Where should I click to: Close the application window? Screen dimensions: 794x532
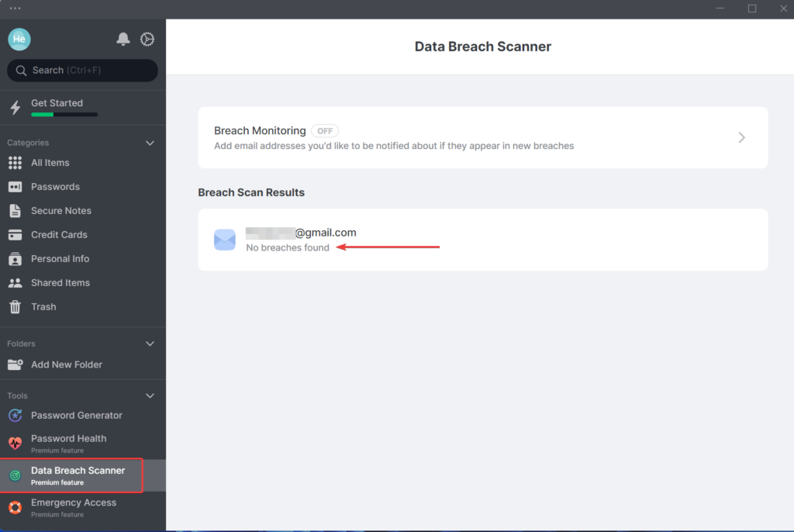pos(783,9)
